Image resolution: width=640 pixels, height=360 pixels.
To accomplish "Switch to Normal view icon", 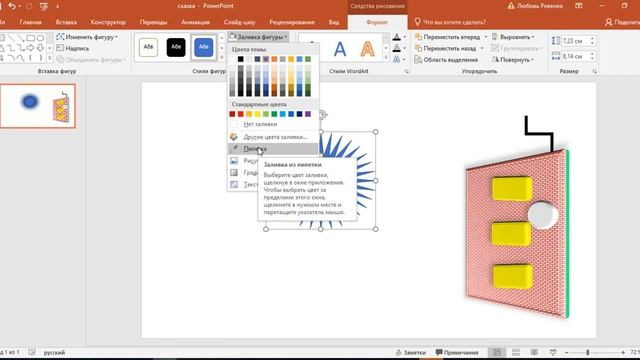I will click(x=497, y=352).
